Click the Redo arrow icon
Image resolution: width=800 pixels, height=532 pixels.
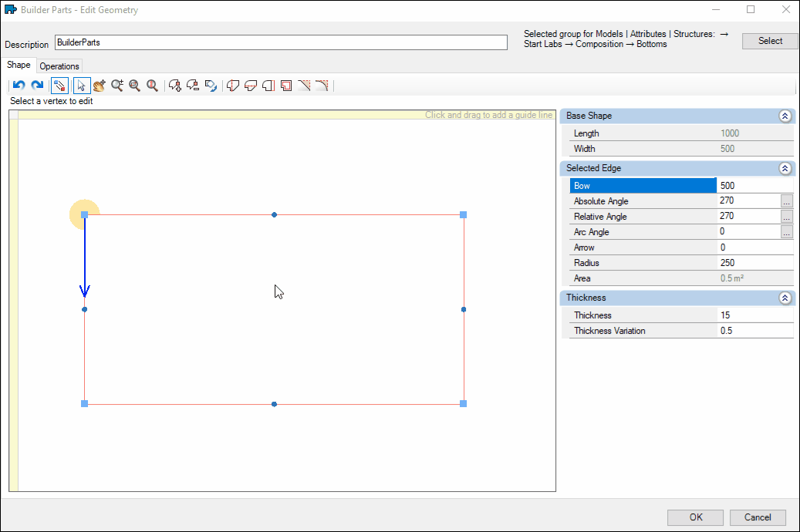[x=37, y=85]
